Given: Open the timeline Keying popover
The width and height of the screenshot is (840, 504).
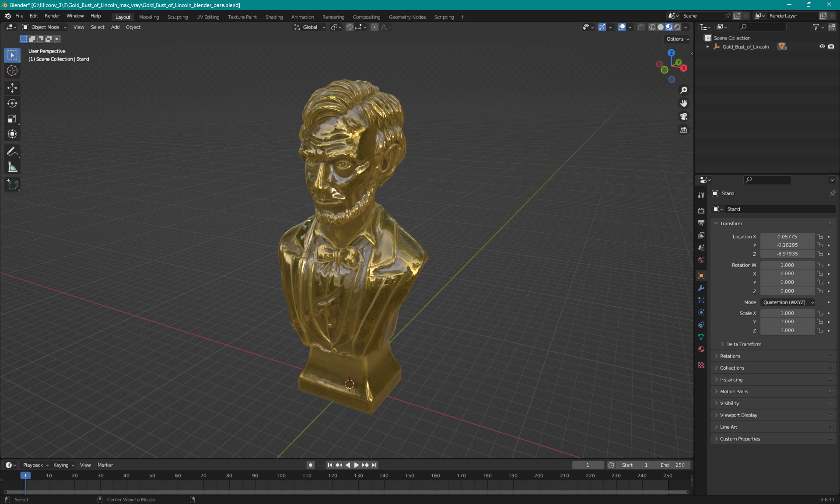Looking at the screenshot, I should tap(64, 465).
